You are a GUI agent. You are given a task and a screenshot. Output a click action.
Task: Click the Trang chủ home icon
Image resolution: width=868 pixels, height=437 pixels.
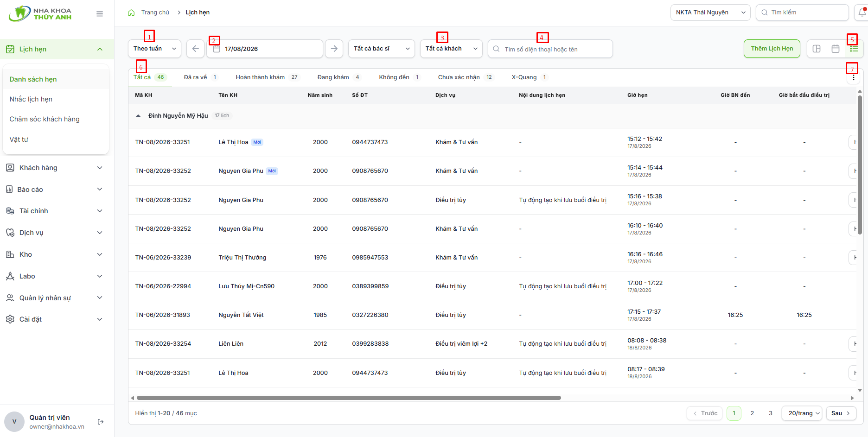(131, 13)
